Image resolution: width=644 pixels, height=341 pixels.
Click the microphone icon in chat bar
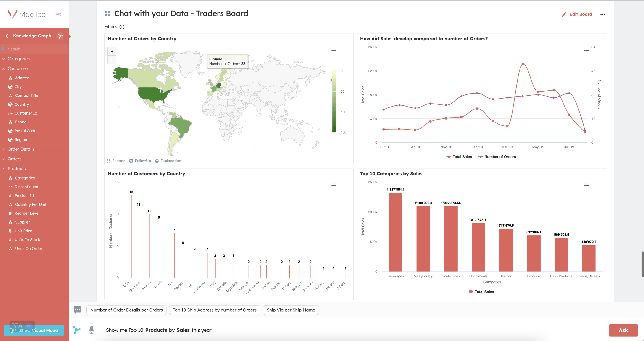92,330
